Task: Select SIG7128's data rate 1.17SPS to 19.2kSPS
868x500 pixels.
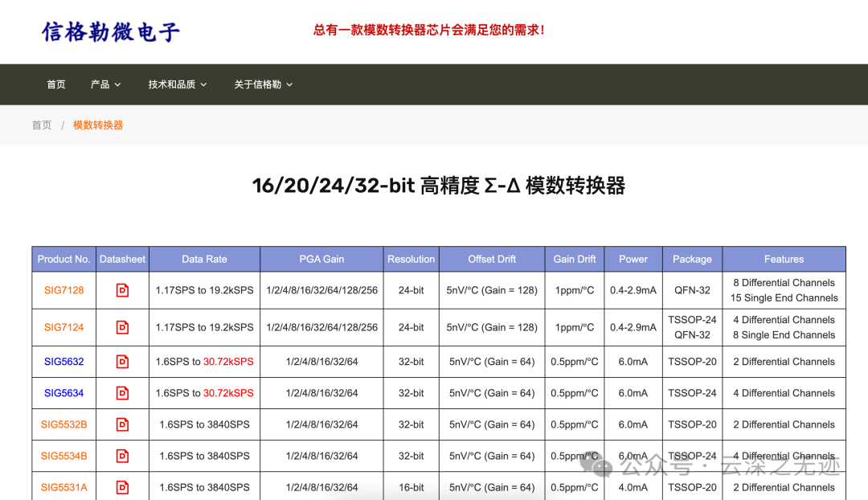Action: 204,290
